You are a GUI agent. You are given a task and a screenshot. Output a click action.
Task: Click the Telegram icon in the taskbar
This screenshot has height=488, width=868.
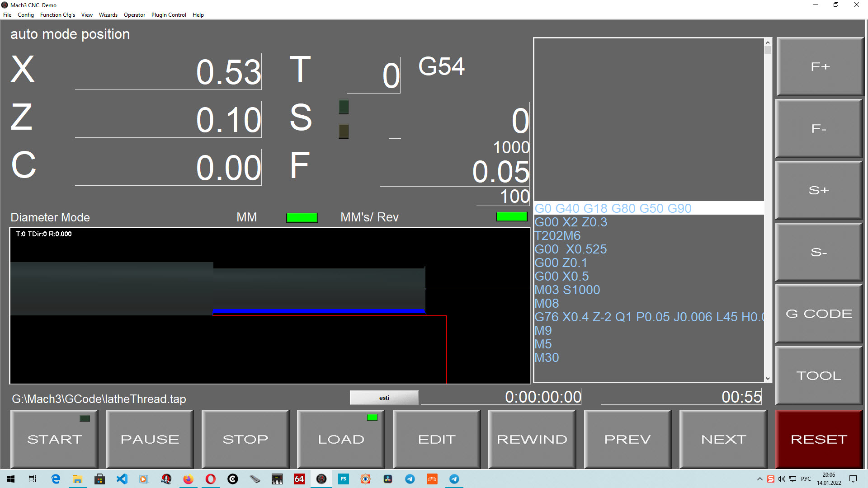pyautogui.click(x=410, y=479)
